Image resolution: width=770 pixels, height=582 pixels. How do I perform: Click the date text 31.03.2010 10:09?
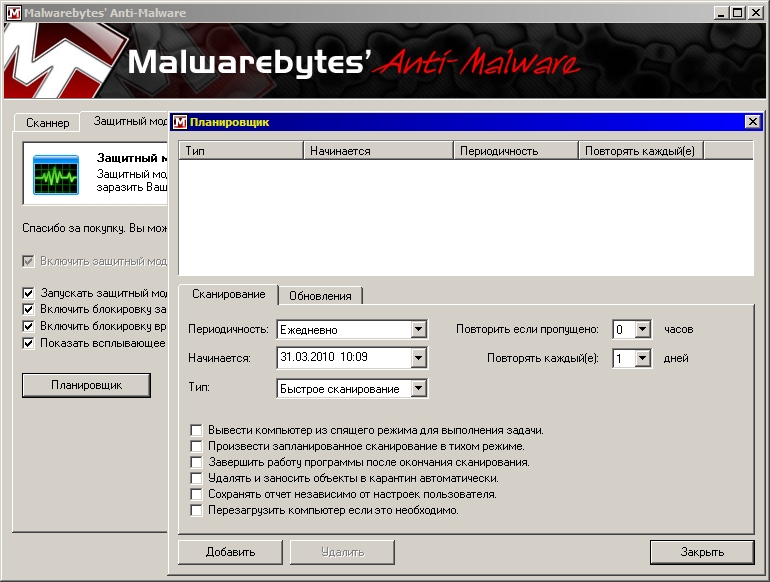coord(324,357)
